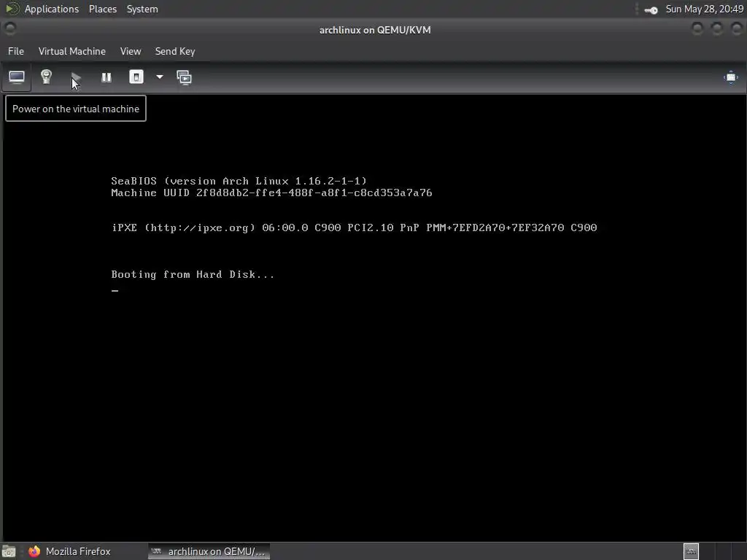Open the System menu in top panel
Viewport: 747px width, 560px height.
142,9
